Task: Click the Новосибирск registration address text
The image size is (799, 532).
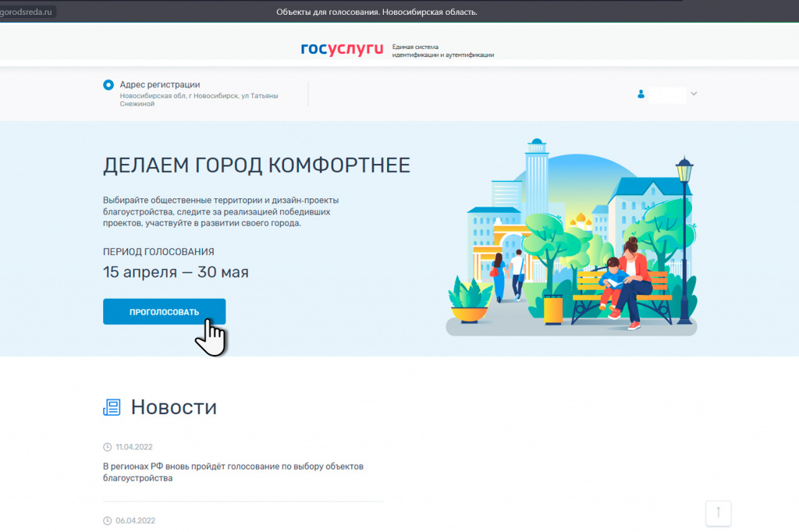Action: click(199, 100)
